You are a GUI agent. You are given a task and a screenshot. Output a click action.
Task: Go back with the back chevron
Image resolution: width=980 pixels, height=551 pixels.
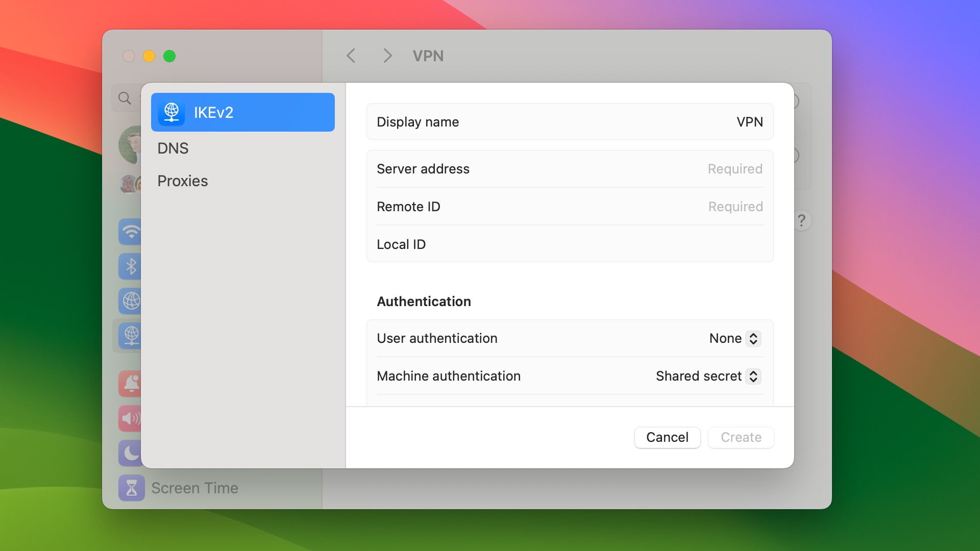pos(351,56)
